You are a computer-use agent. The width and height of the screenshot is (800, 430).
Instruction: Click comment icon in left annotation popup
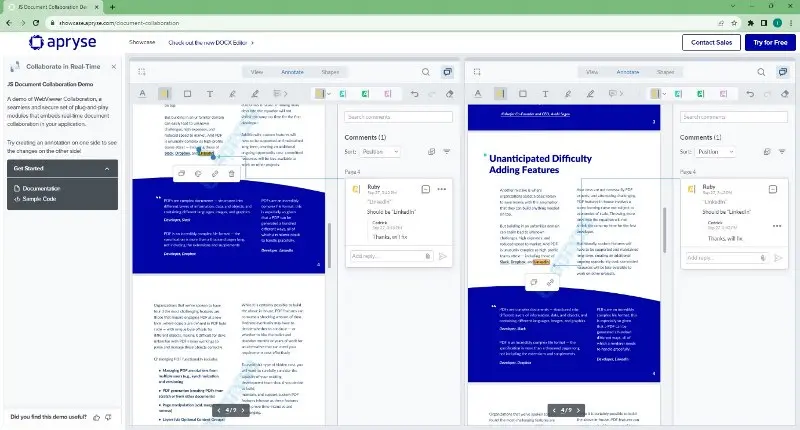[x=181, y=173]
